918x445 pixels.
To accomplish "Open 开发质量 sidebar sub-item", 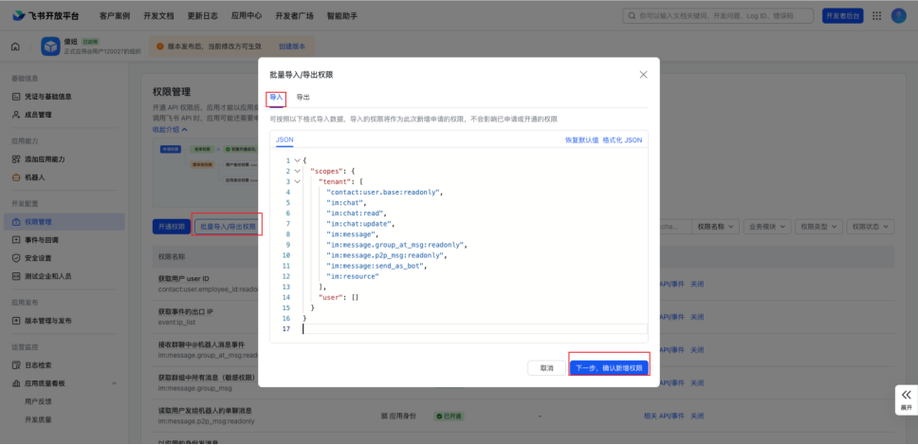I will tap(38, 420).
